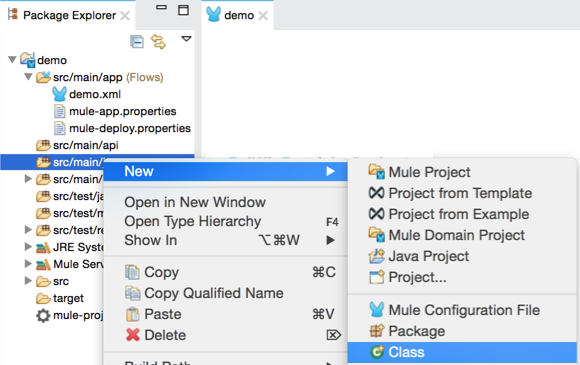This screenshot has height=365, width=580.
Task: Click the target folder icon
Action: pyautogui.click(x=43, y=298)
